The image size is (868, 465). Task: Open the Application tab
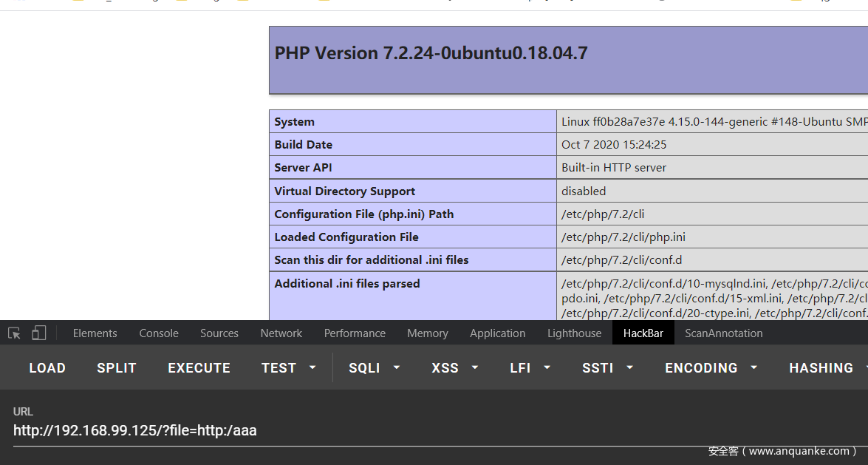click(498, 333)
